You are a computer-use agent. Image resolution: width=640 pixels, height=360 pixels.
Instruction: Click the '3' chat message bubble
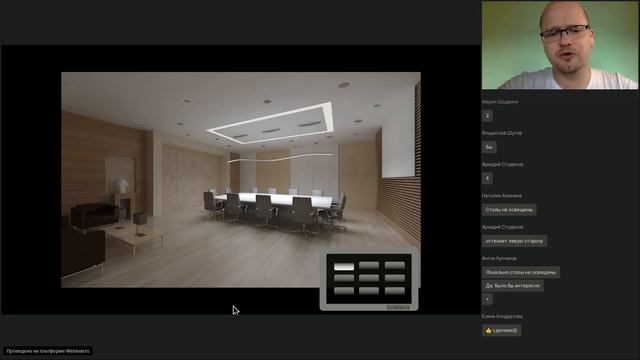(x=487, y=116)
